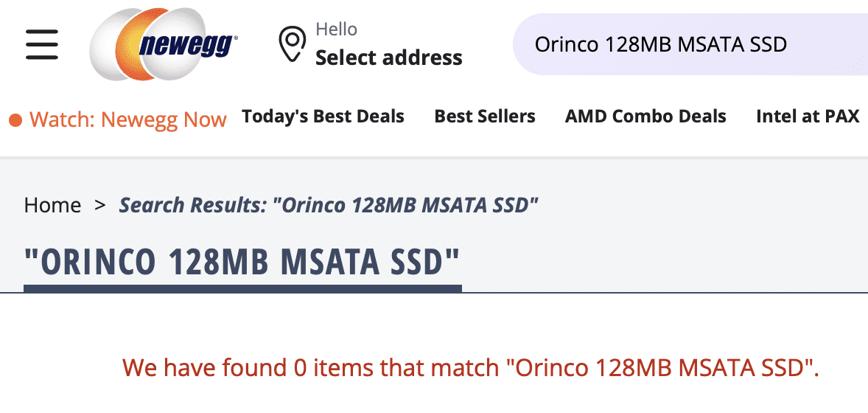Click the breadcrumb arrow separator
Screen dimensions: 868x413
(100, 204)
